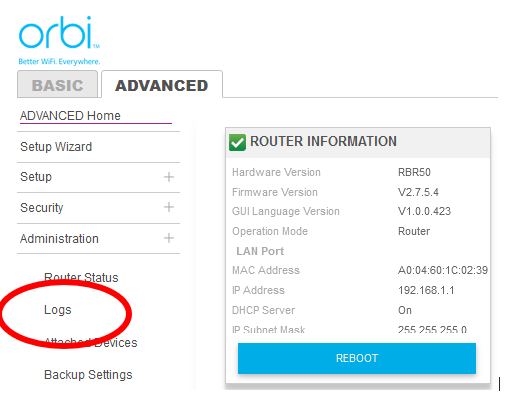Open ADVANCED Home page
The width and height of the screenshot is (513, 401).
70,116
